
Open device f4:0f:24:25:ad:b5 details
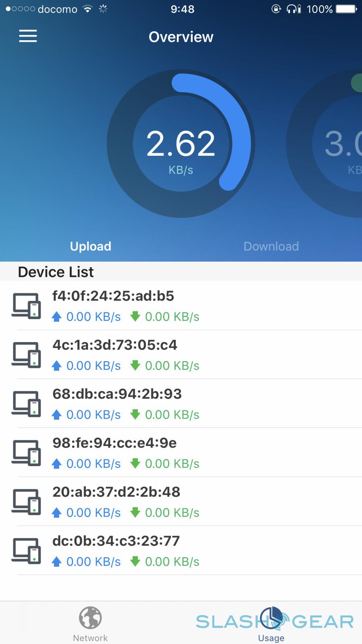[113, 296]
